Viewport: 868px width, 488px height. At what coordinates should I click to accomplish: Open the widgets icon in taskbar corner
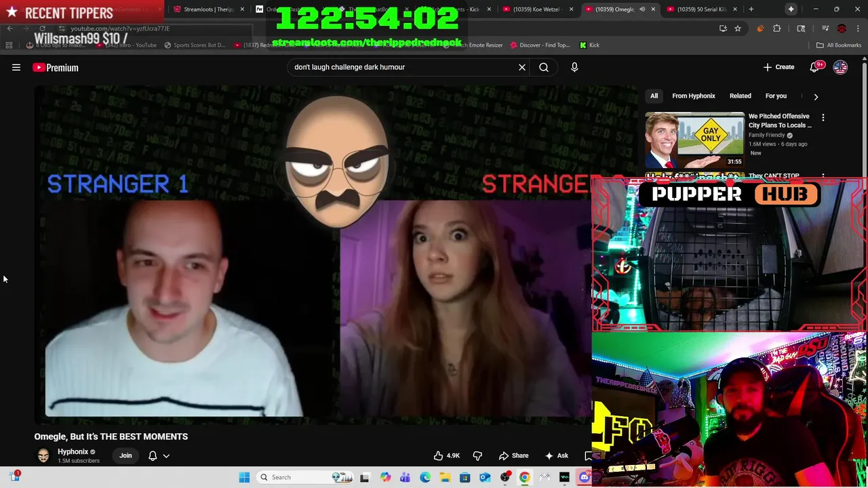[15, 477]
